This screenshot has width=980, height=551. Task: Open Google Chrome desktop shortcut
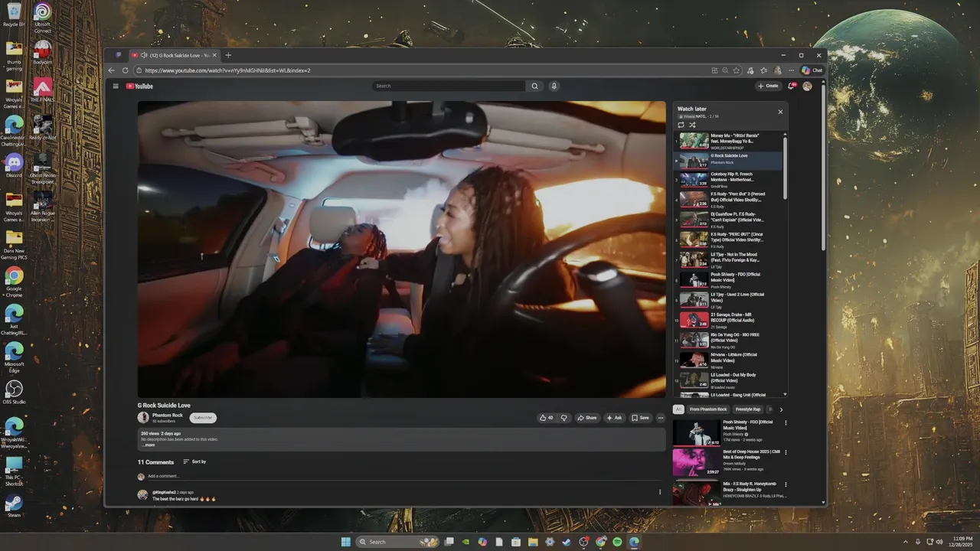coord(14,280)
